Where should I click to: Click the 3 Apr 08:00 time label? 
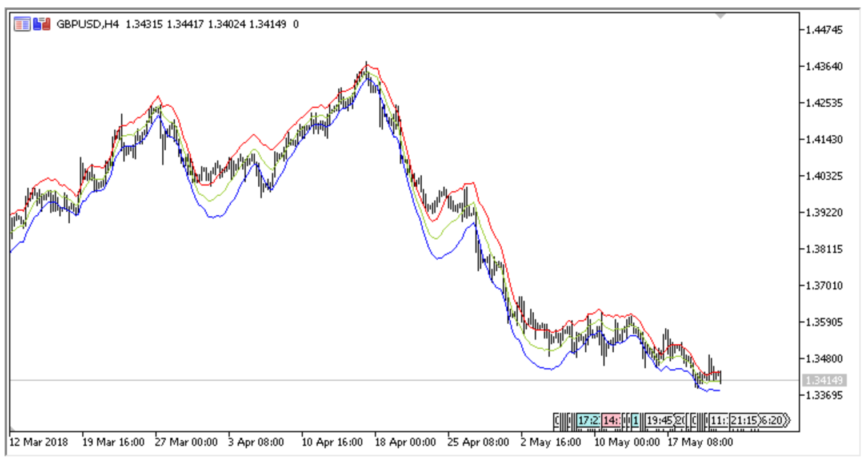point(256,442)
